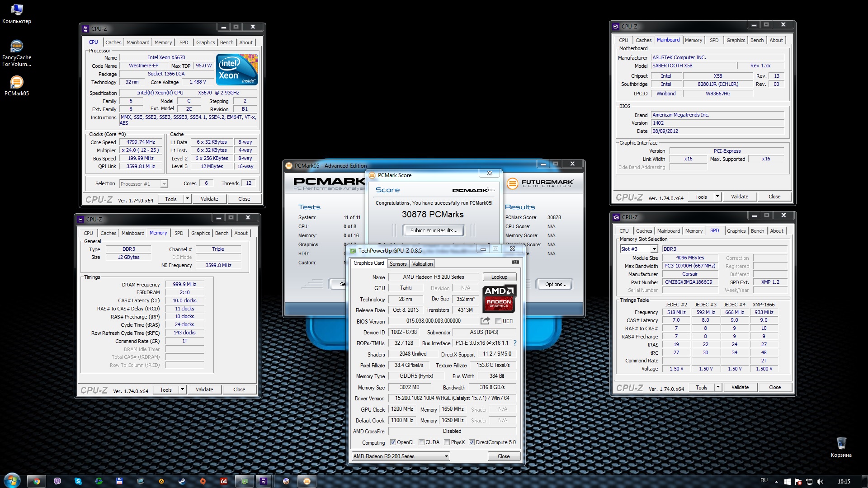Image resolution: width=868 pixels, height=488 pixels.
Task: Click Close in CPU-Z Mainboard window
Action: coord(774,197)
